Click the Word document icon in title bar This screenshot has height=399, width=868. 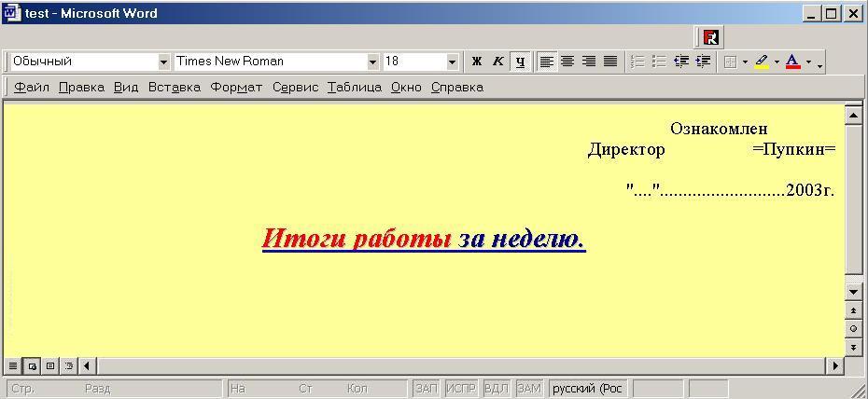pyautogui.click(x=12, y=13)
